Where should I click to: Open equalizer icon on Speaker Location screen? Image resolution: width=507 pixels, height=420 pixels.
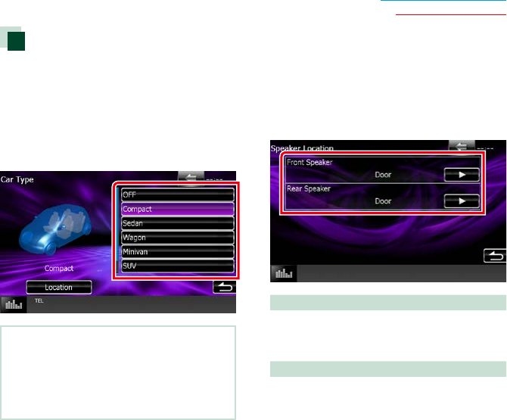(x=284, y=273)
